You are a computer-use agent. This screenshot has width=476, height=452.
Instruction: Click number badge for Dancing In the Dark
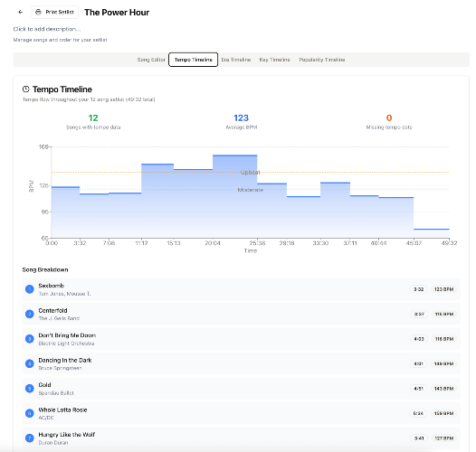point(30,363)
